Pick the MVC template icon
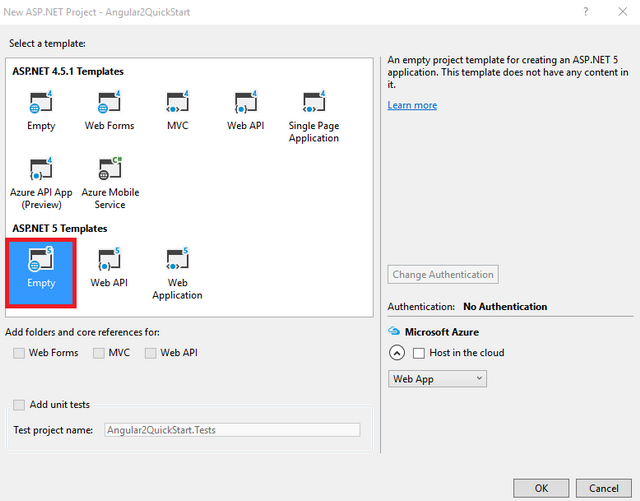This screenshot has width=640, height=501. pos(178,102)
